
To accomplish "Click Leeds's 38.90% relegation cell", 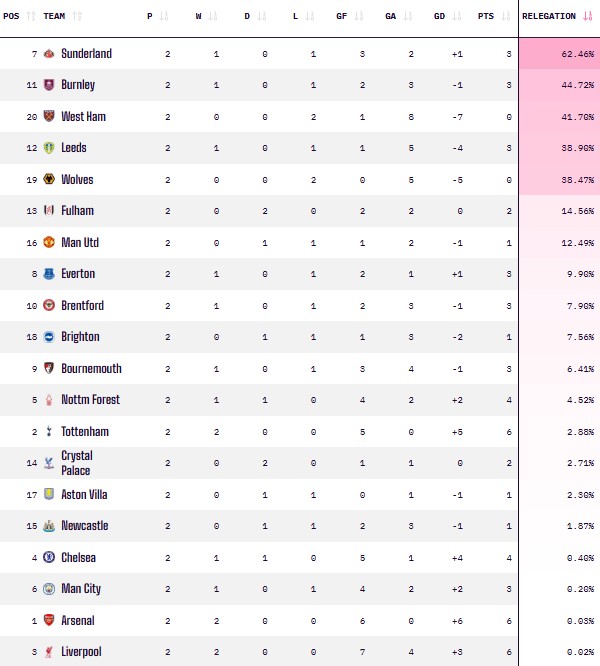I will coord(559,148).
